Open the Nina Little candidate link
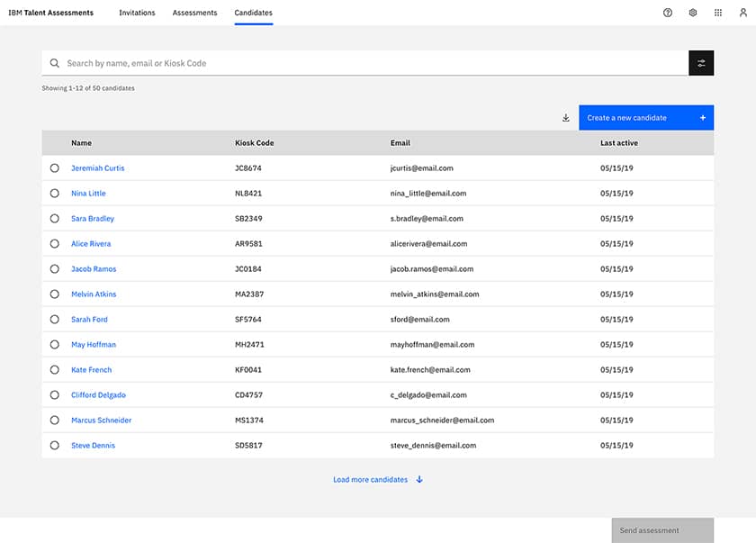Image resolution: width=756 pixels, height=543 pixels. (87, 193)
